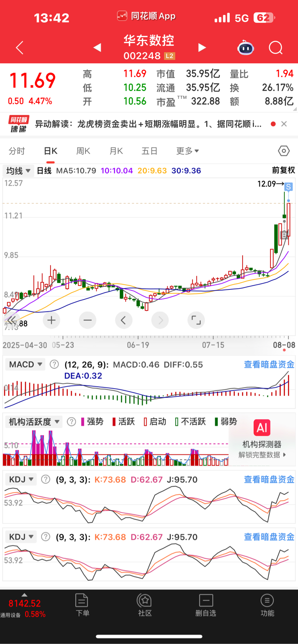Image resolution: width=298 pixels, height=644 pixels.
Task: Close the 异动解读 news banner
Action: click(284, 124)
